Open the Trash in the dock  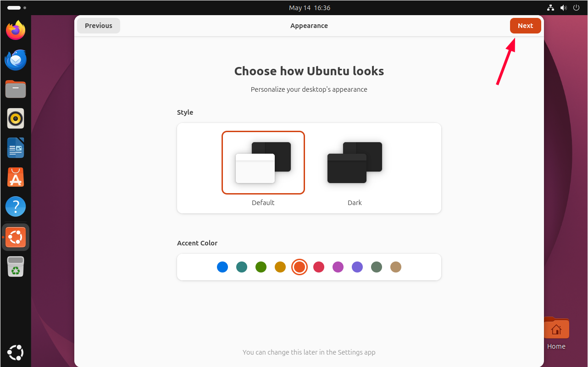click(16, 267)
